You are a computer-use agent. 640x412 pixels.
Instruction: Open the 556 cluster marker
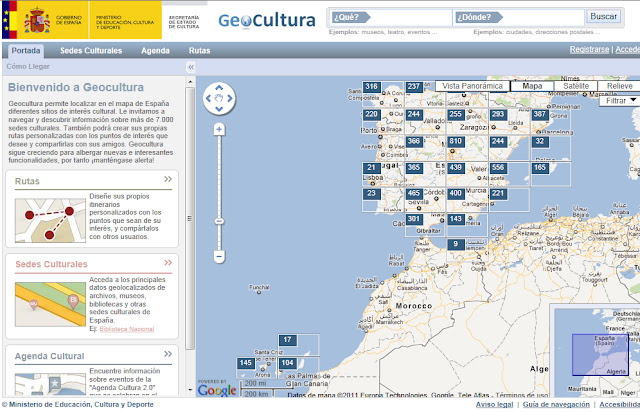pos(498,167)
